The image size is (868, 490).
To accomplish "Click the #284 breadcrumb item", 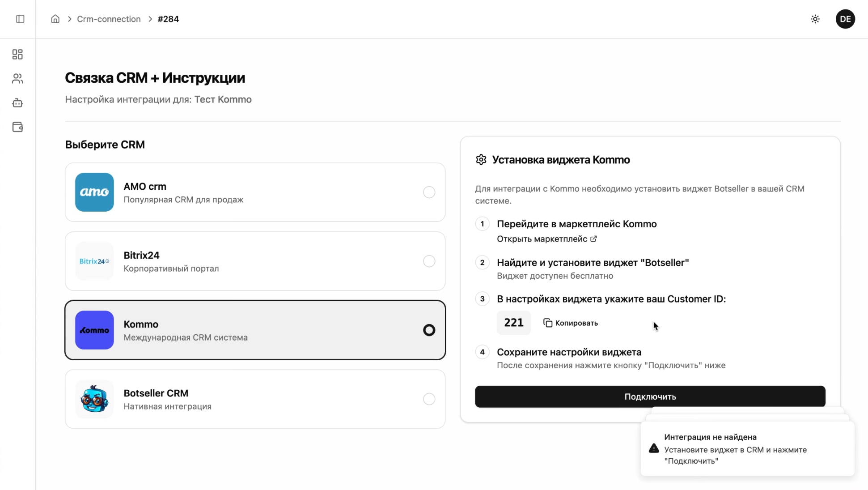I will (168, 19).
